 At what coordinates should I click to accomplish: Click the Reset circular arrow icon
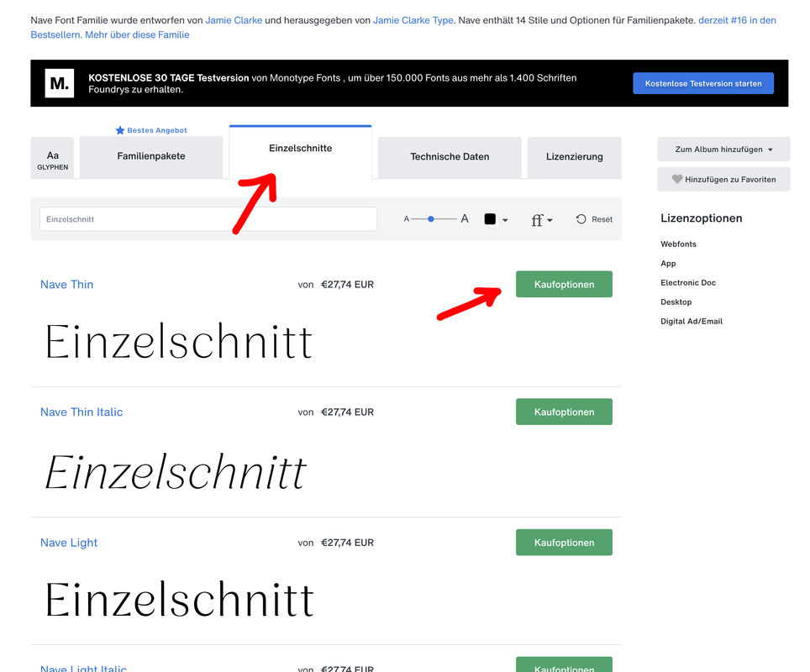581,219
